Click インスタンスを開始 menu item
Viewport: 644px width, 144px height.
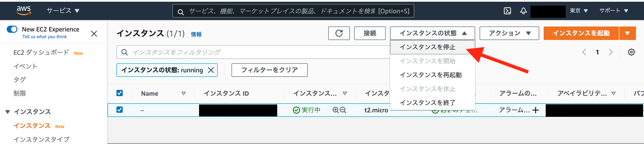coord(432,61)
